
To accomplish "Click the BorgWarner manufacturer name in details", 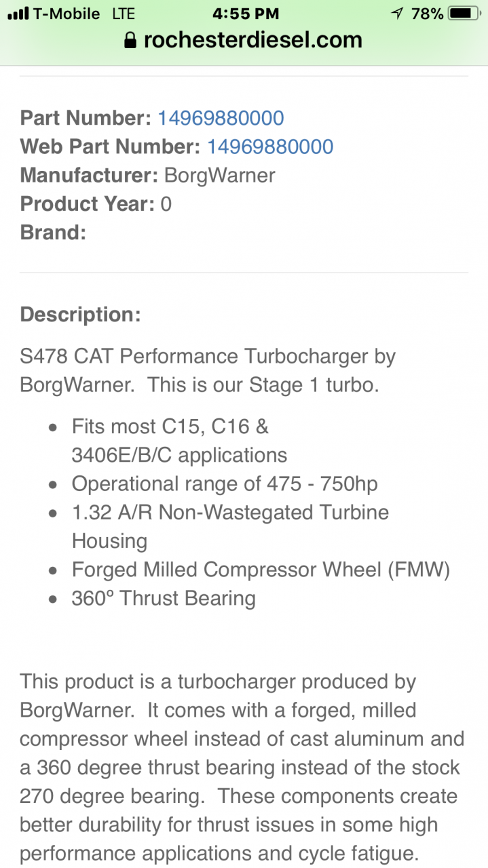I will click(x=220, y=176).
